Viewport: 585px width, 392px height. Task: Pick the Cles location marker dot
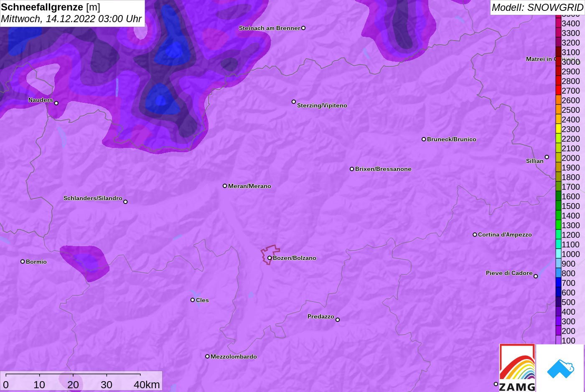[193, 300]
